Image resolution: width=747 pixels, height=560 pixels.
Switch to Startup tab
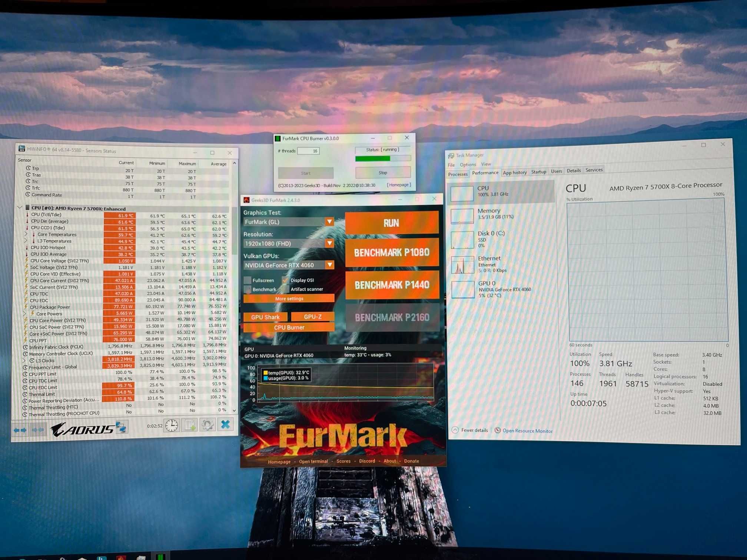click(x=538, y=172)
